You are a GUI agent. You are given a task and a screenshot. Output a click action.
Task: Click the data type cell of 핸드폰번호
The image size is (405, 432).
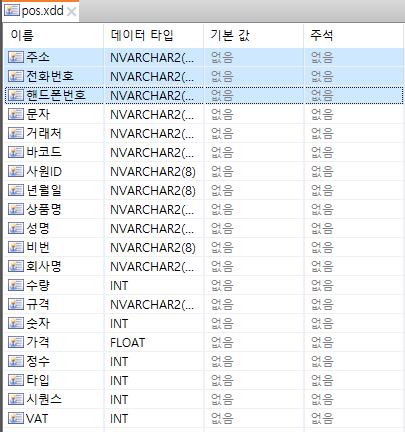[x=153, y=95]
